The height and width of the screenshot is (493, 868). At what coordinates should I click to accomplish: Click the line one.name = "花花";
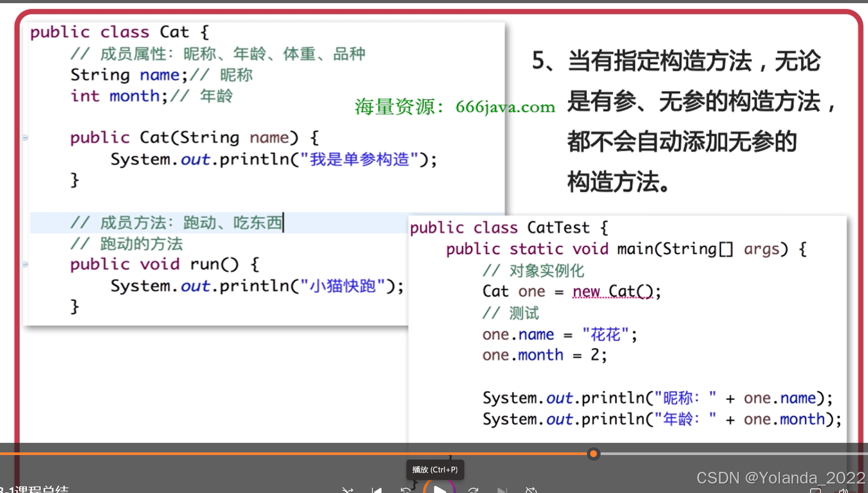point(560,334)
